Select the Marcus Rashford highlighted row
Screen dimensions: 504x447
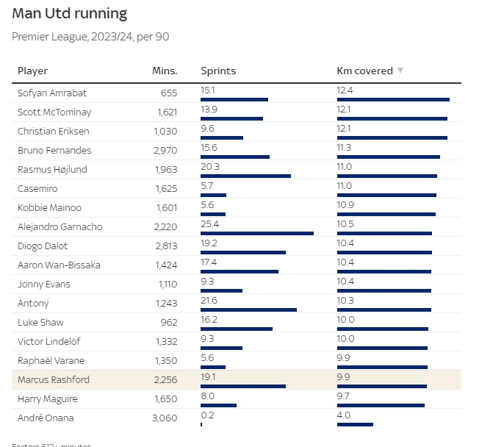(x=237, y=379)
